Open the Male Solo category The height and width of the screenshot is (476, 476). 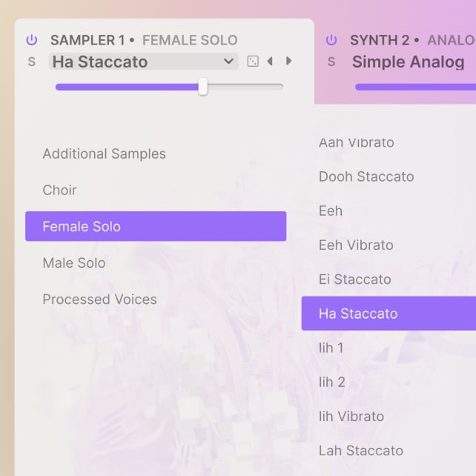tap(74, 263)
